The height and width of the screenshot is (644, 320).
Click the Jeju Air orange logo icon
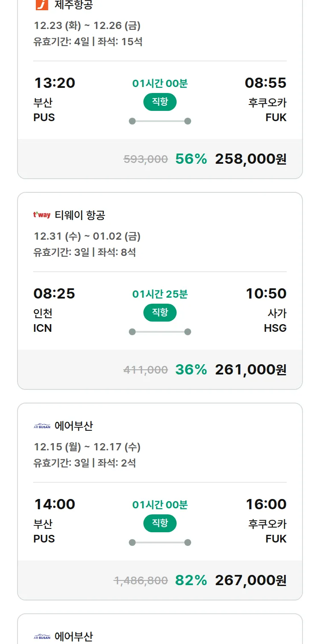coord(42,5)
